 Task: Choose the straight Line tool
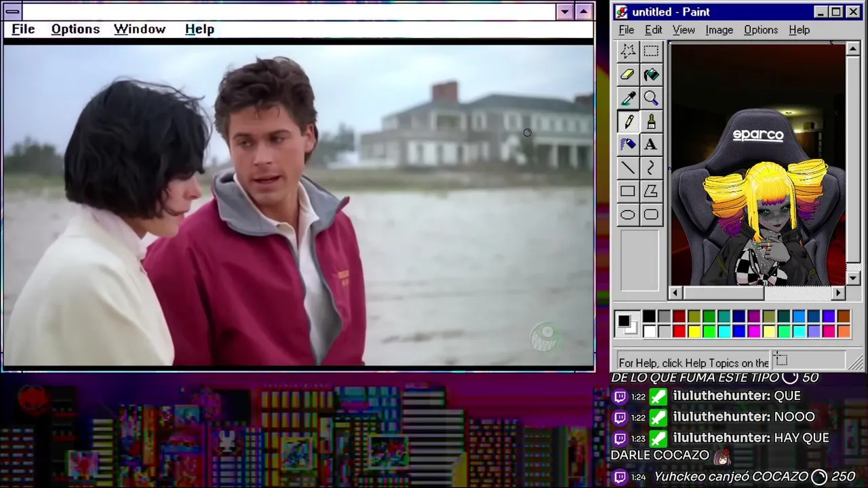[x=628, y=168]
